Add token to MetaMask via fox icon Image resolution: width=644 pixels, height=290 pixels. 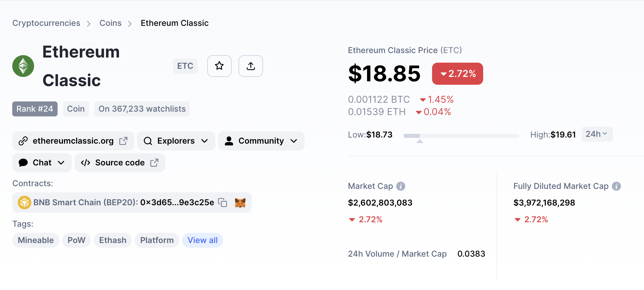(240, 203)
